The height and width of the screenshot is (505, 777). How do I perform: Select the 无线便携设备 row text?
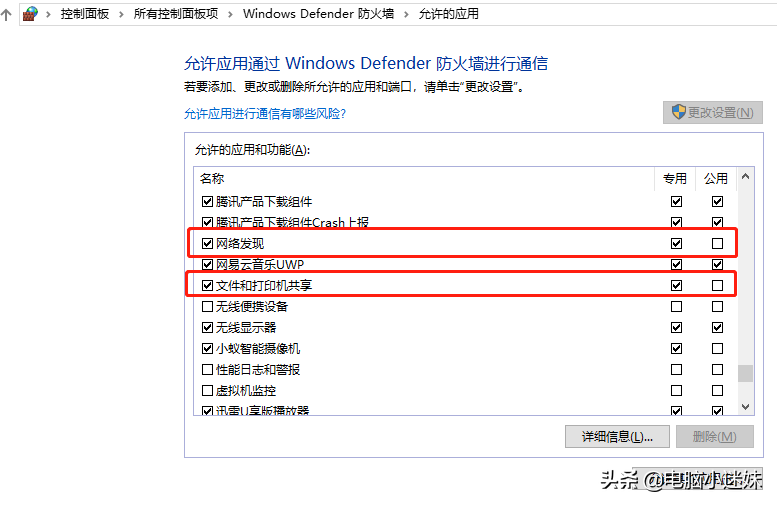pyautogui.click(x=252, y=307)
